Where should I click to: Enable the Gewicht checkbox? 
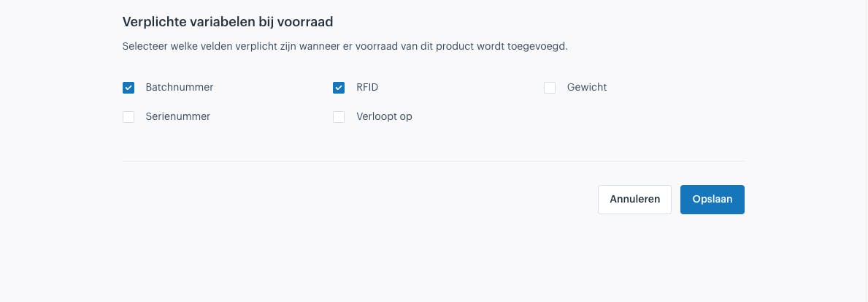pos(550,88)
